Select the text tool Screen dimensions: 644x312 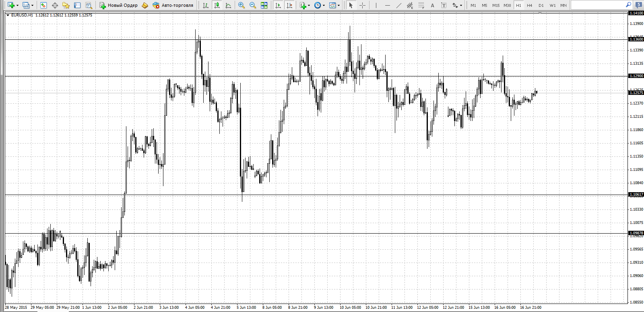coord(432,5)
